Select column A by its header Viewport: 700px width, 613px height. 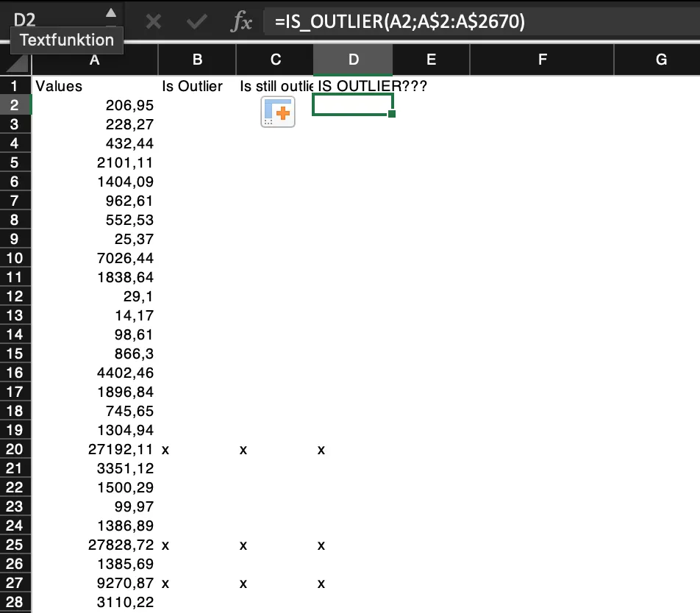coord(94,60)
